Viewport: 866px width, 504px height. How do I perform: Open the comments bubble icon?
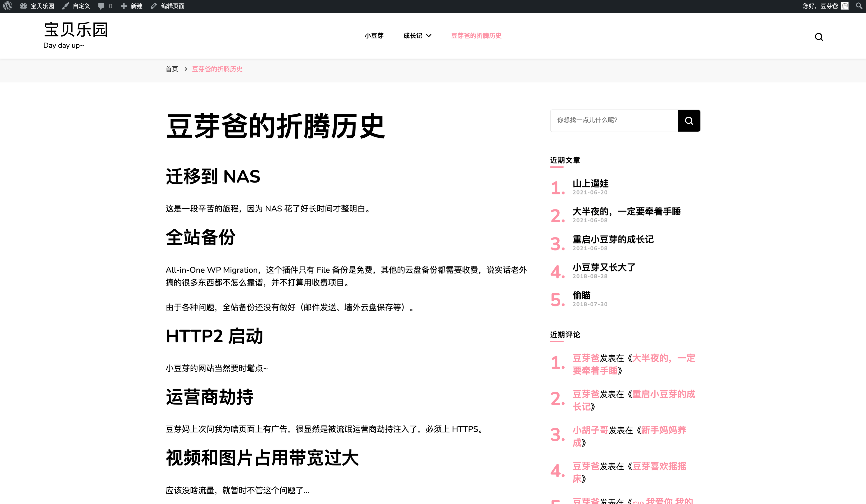(x=101, y=6)
